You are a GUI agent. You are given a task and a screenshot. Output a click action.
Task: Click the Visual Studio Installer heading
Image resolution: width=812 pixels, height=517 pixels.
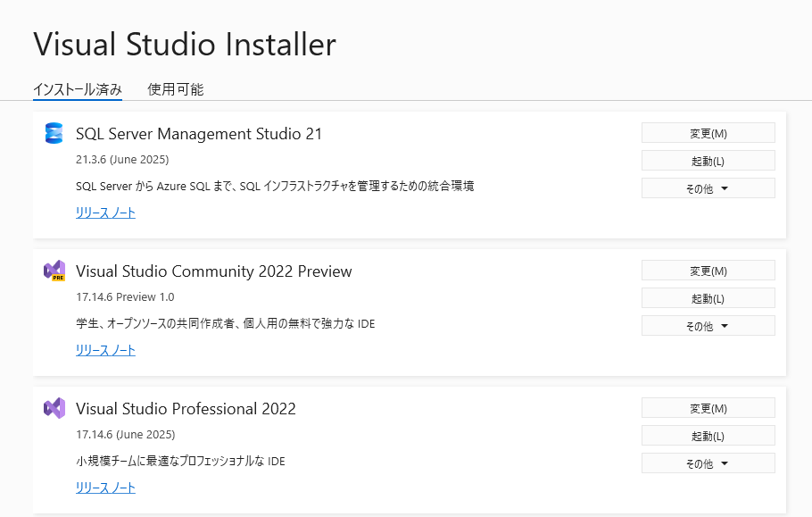(185, 44)
